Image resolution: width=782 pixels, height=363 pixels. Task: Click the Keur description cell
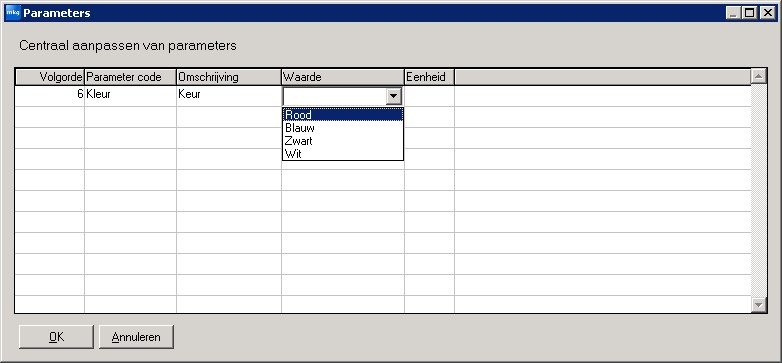[x=229, y=96]
